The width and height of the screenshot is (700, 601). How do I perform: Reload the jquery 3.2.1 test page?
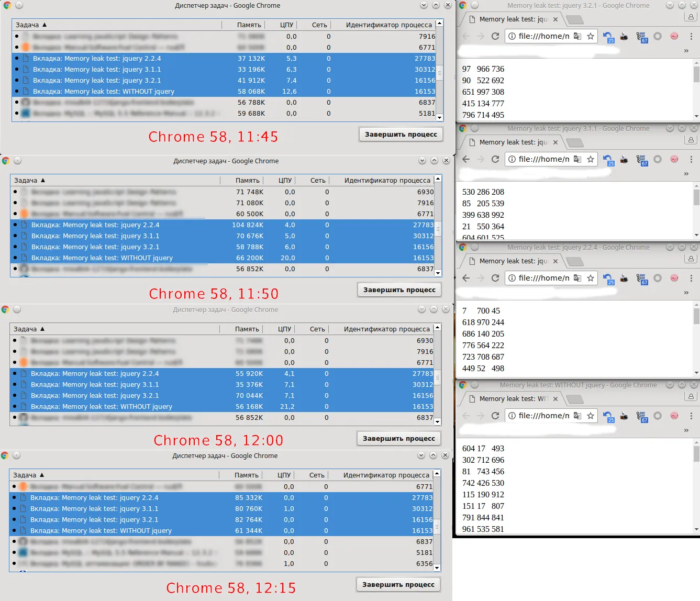click(x=495, y=36)
